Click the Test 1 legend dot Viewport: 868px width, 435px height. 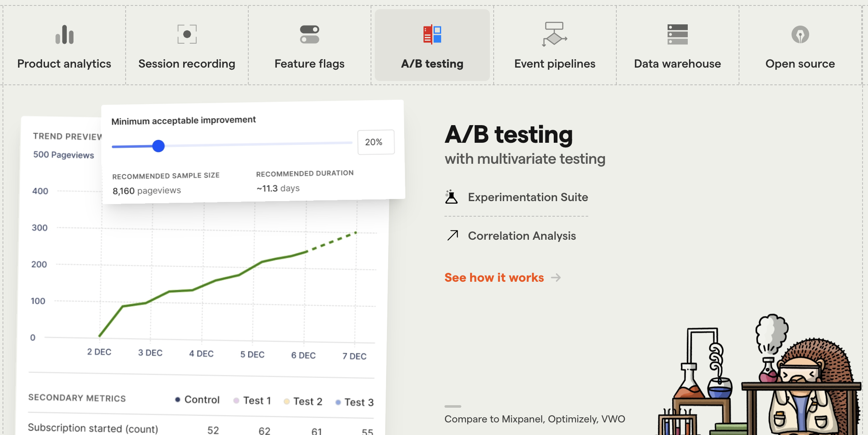tap(236, 401)
